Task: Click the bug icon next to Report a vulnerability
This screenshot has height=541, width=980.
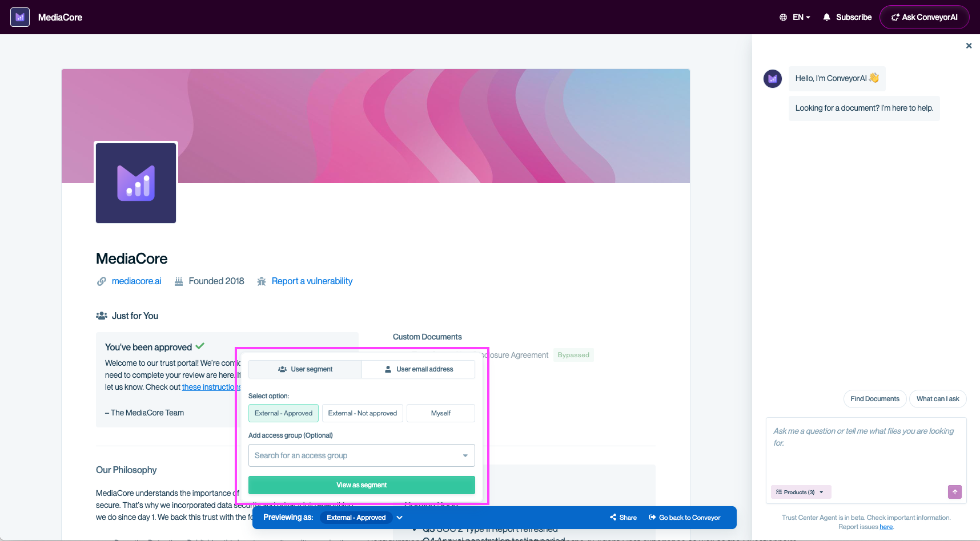Action: click(261, 281)
